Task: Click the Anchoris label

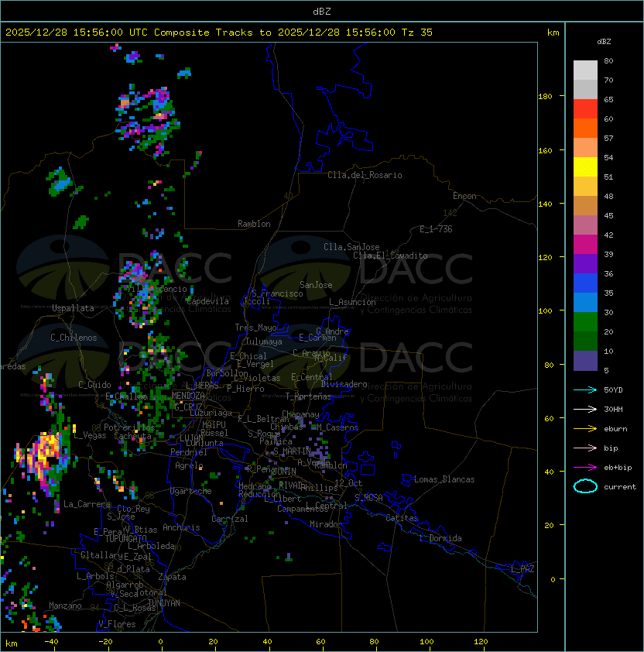Action: point(181,527)
